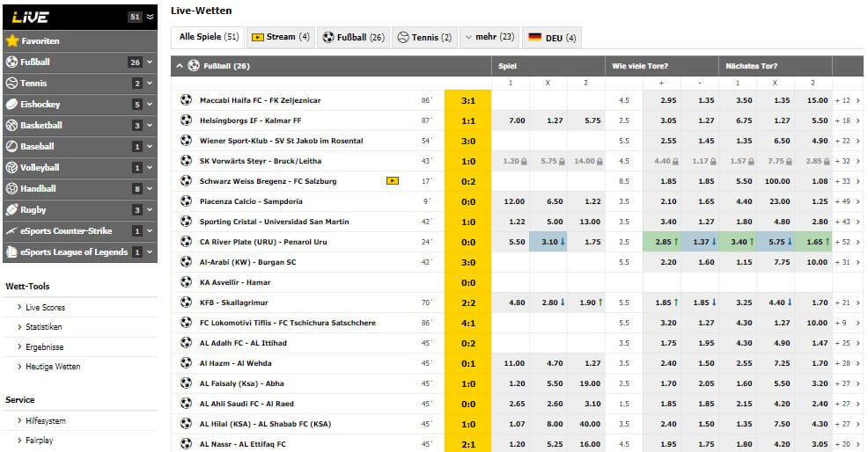Click the Tennis icon in sidebar
The height and width of the screenshot is (452, 868).
coord(11,83)
